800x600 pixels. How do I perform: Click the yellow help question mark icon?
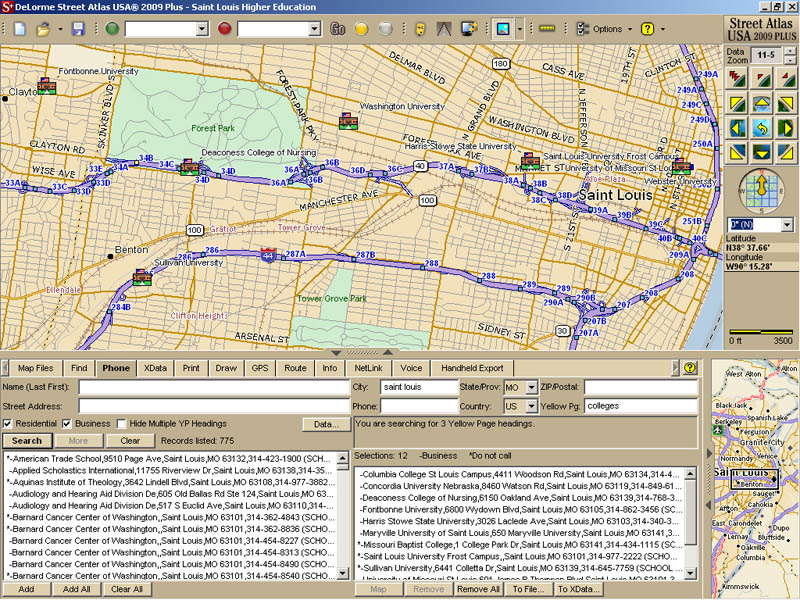click(x=648, y=29)
